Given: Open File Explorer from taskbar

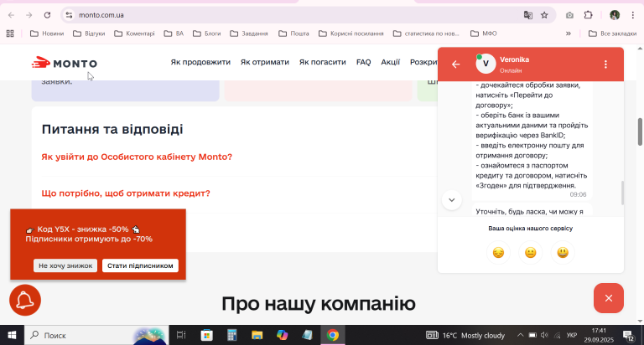Looking at the screenshot, I should [257, 335].
